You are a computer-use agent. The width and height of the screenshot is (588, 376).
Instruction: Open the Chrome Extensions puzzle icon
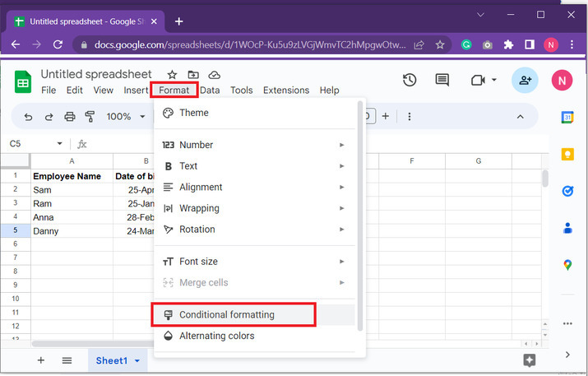tap(508, 45)
